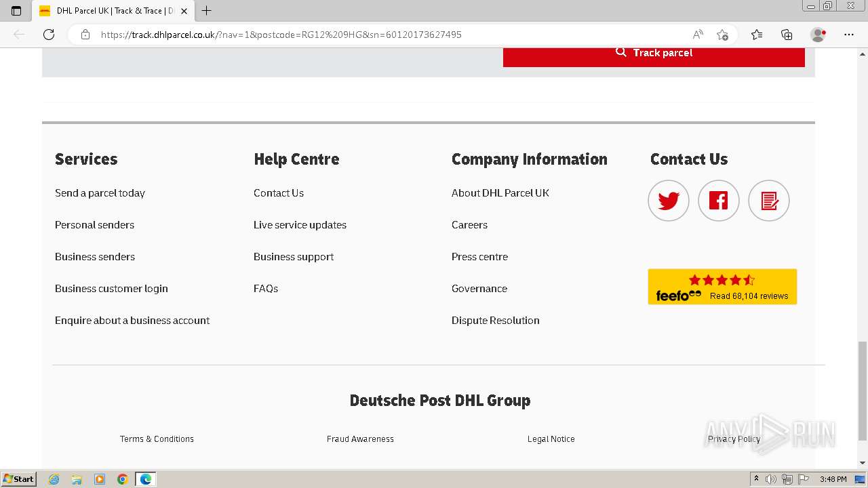Open Legal Notice link

click(x=551, y=439)
